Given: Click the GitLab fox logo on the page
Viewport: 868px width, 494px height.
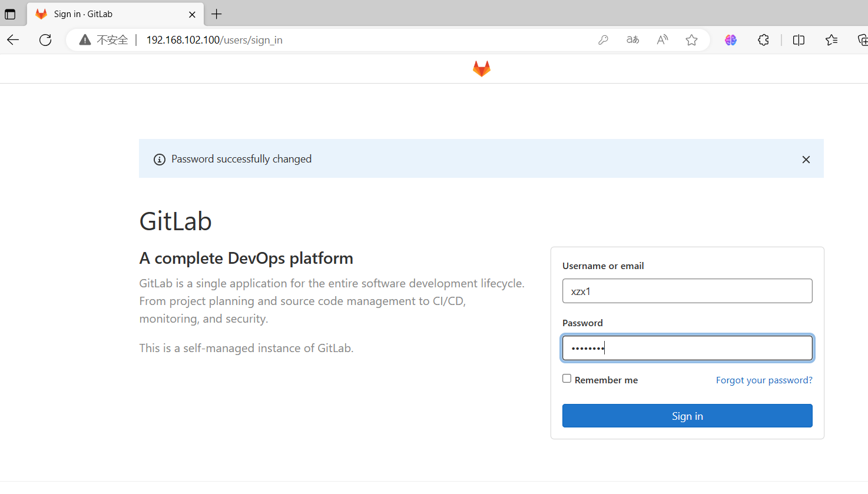Looking at the screenshot, I should tap(481, 68).
